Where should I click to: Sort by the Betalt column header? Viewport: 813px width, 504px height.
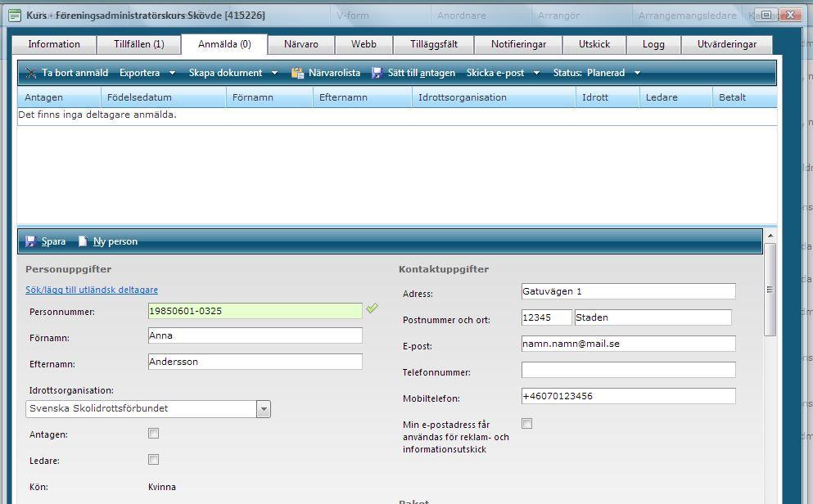(745, 97)
